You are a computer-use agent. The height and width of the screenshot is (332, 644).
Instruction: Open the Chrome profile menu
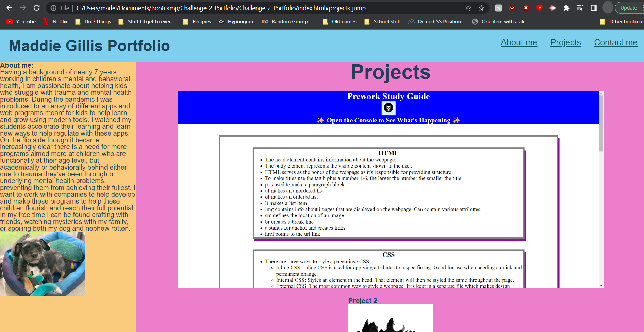(x=608, y=8)
